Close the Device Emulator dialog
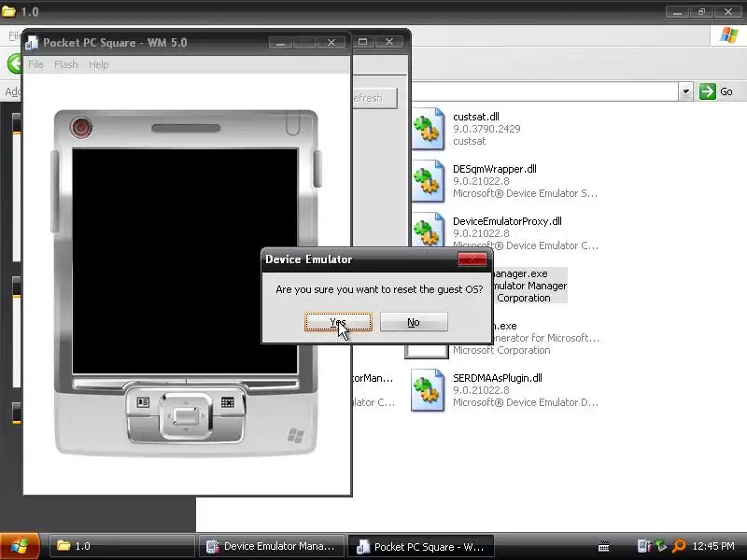The width and height of the screenshot is (747, 560). (472, 259)
